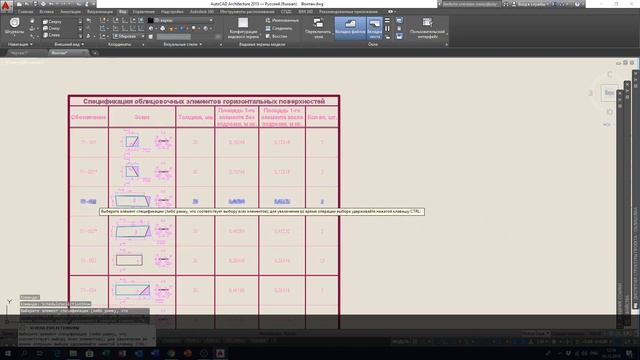Open Windows Task View
Screen dimensions: 640x360
tap(40, 353)
